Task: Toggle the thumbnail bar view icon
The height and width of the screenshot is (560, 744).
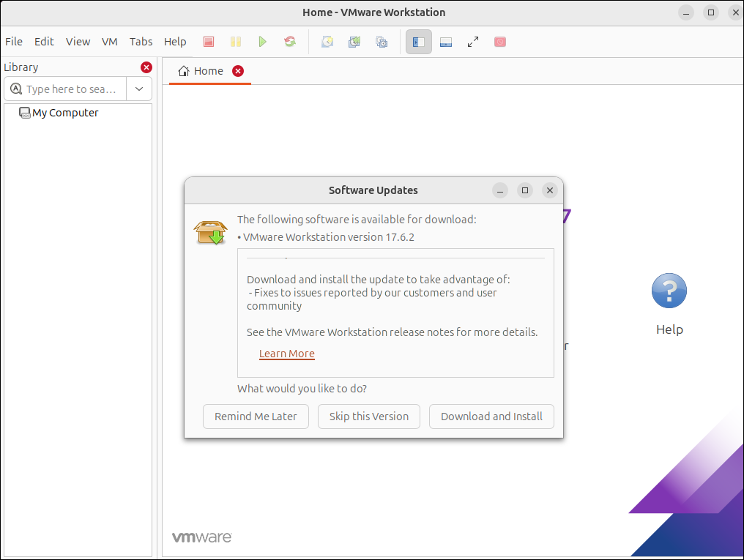Action: tap(445, 42)
